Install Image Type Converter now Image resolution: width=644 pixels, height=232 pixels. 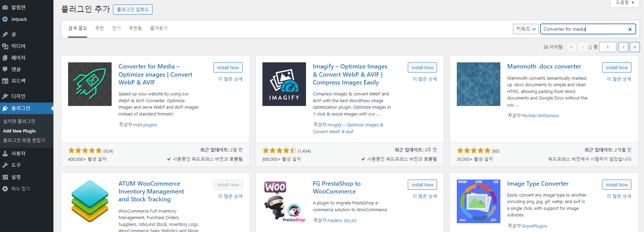(x=617, y=185)
